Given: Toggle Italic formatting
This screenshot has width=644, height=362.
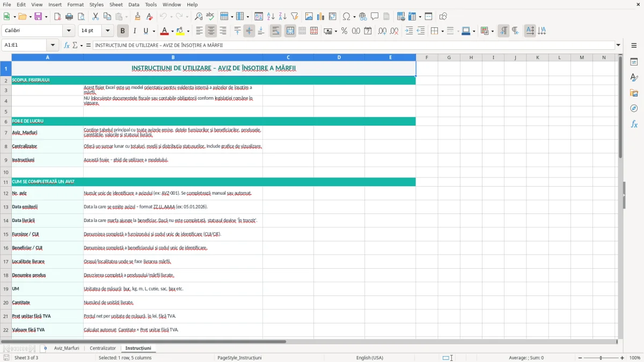Looking at the screenshot, I should tap(135, 31).
